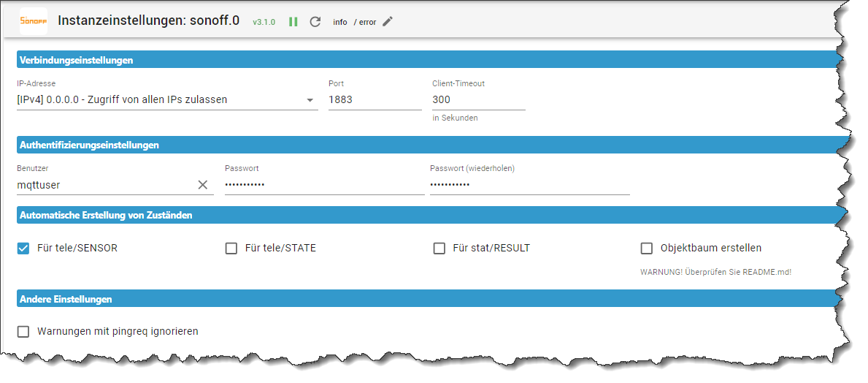This screenshot has width=868, height=383.
Task: Click the WARNUNG README.md hint text
Action: tap(715, 272)
